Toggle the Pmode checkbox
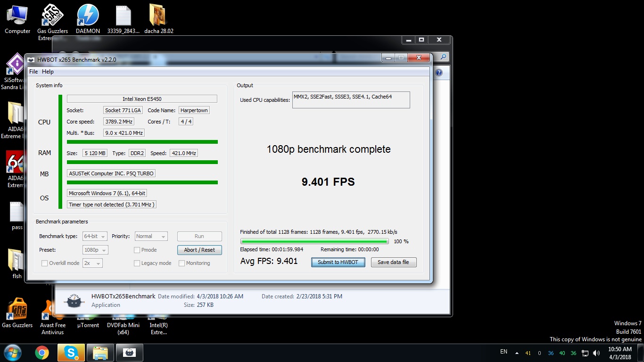This screenshot has height=362, width=644. pyautogui.click(x=137, y=250)
